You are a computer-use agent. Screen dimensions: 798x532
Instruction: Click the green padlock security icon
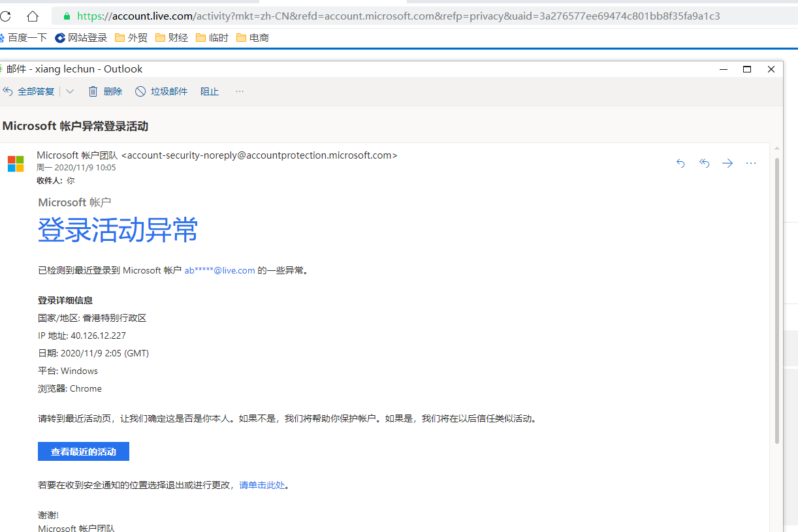pyautogui.click(x=67, y=16)
